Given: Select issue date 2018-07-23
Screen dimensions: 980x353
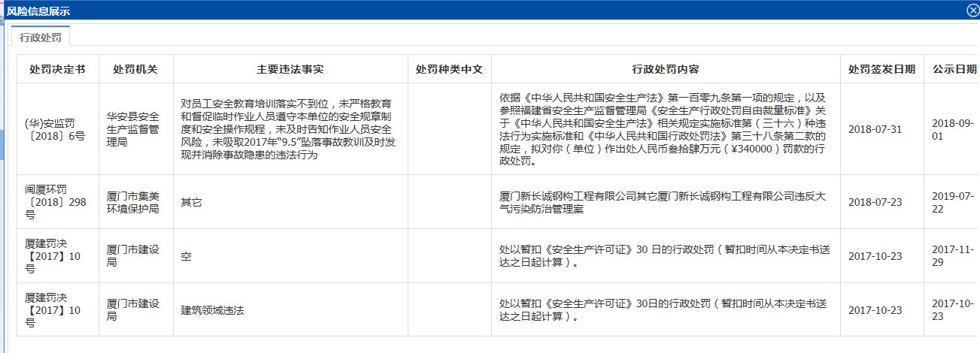Looking at the screenshot, I should point(875,203).
